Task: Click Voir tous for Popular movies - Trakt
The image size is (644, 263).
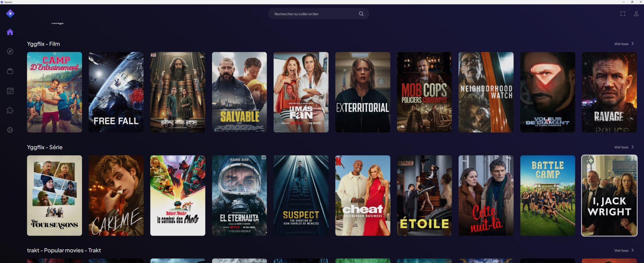Action: [x=621, y=251]
